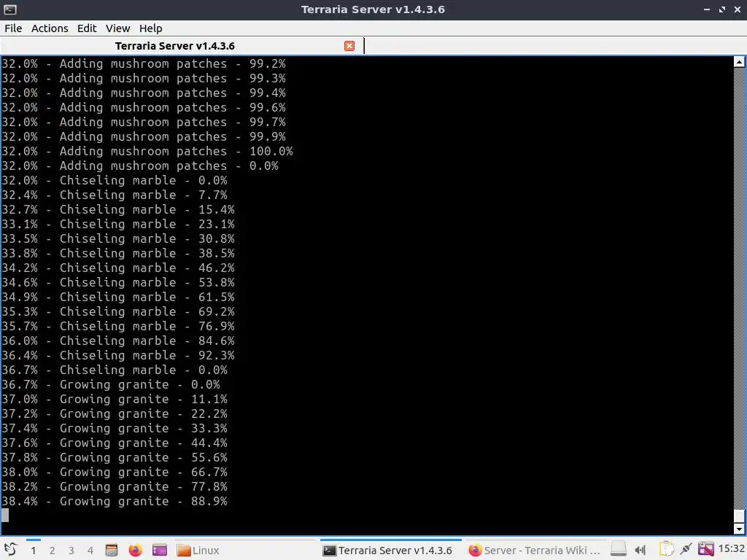Click the clock showing 15:32

point(731,549)
